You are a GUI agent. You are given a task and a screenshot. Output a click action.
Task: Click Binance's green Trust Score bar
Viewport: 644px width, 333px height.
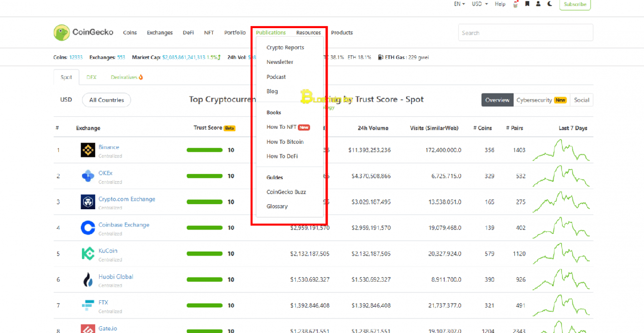coord(204,150)
